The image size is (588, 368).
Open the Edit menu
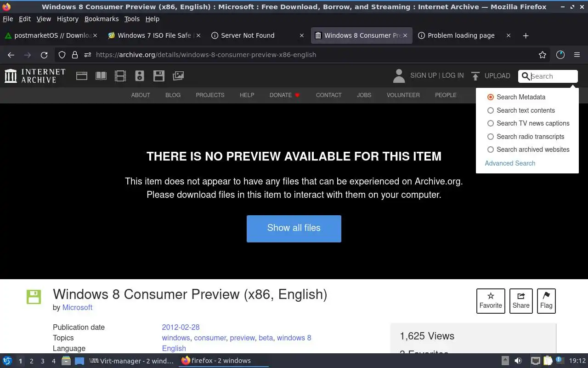click(25, 19)
